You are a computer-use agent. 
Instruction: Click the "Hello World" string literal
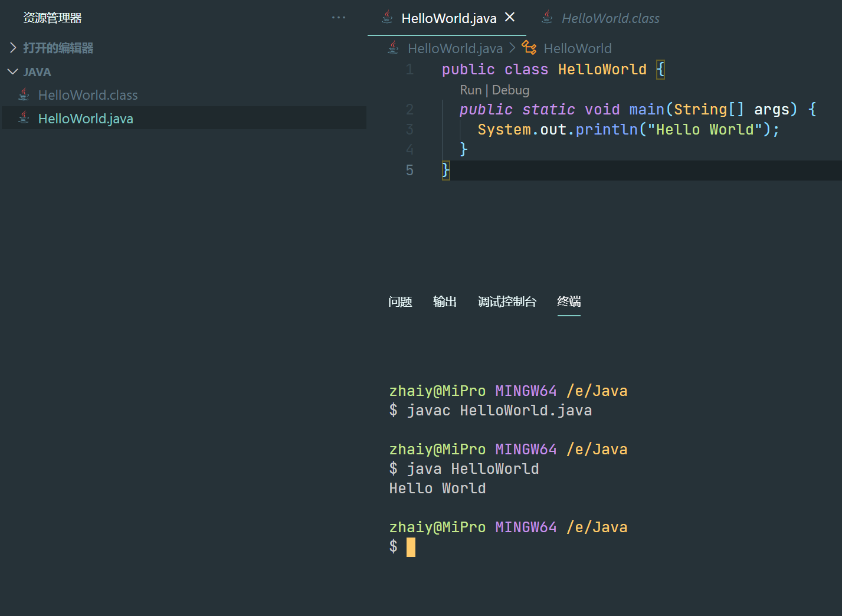(705, 129)
